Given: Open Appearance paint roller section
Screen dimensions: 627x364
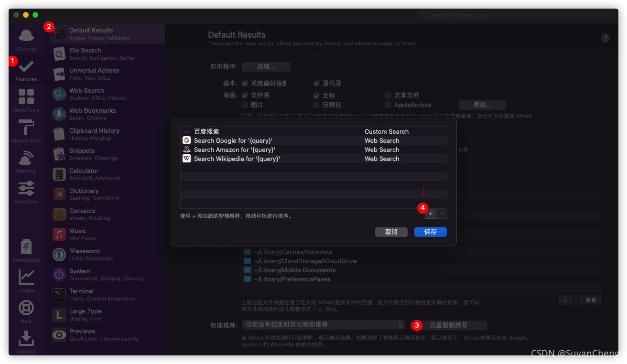Looking at the screenshot, I should coord(26,131).
